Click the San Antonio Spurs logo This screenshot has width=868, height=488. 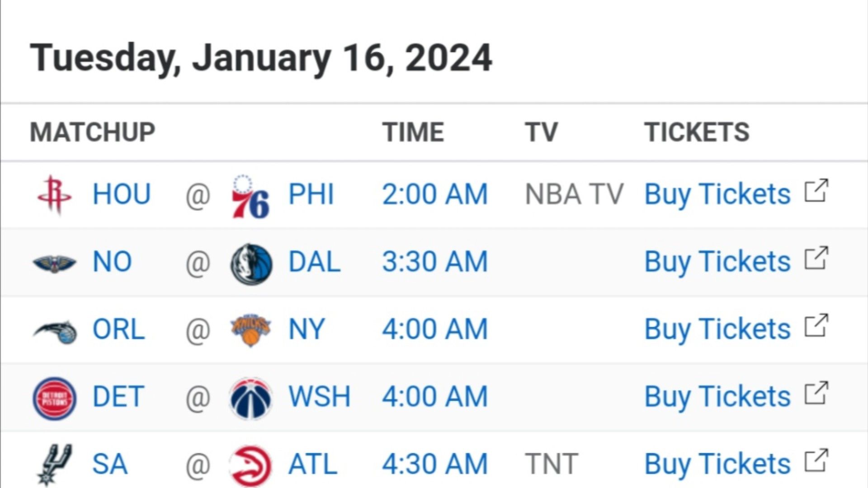point(54,465)
